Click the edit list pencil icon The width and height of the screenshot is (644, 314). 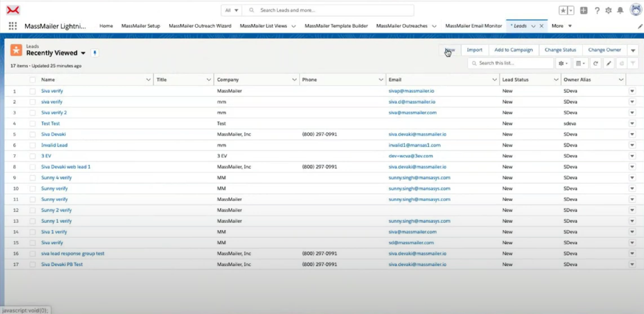(609, 63)
